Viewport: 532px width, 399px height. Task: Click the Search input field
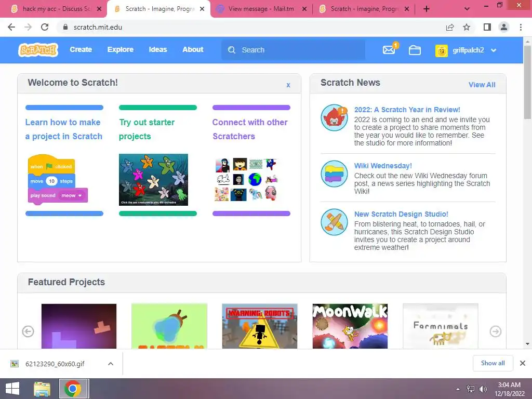click(293, 50)
